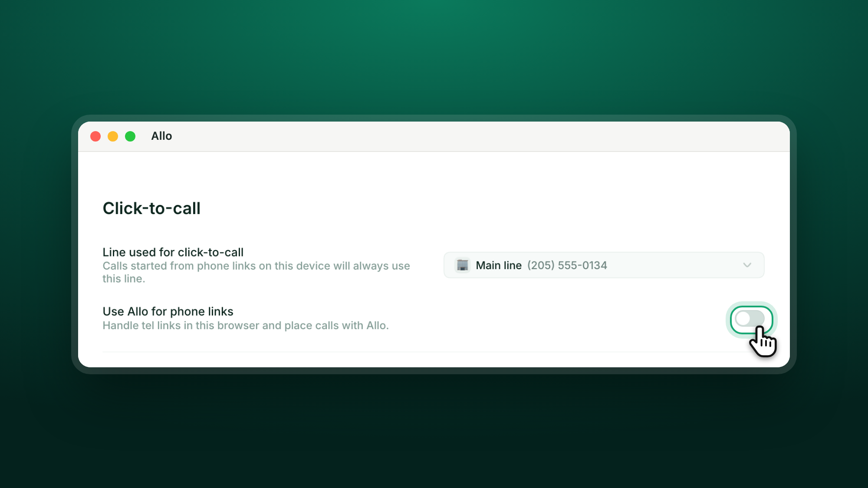
Task: Maximize the Allo window with the green button
Action: point(130,136)
